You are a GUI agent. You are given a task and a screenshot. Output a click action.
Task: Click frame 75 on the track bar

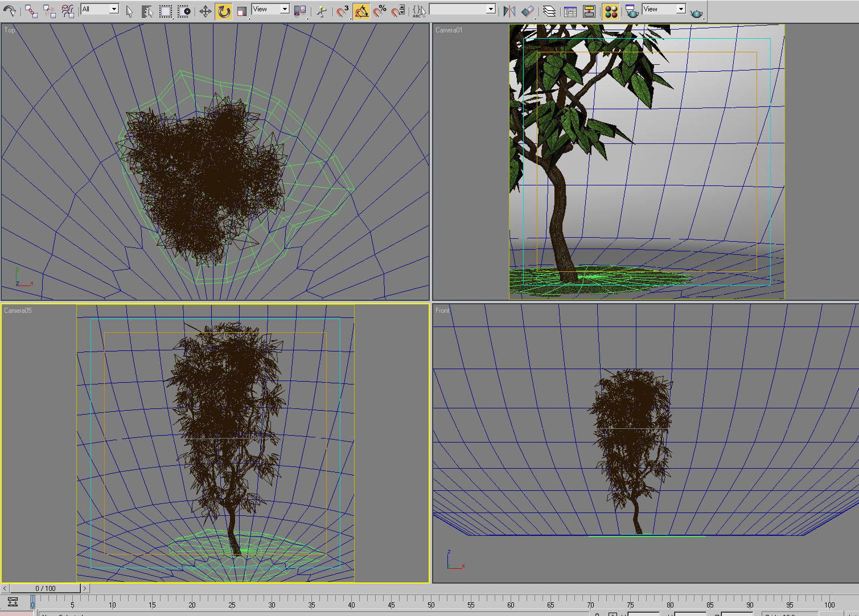pos(630,605)
